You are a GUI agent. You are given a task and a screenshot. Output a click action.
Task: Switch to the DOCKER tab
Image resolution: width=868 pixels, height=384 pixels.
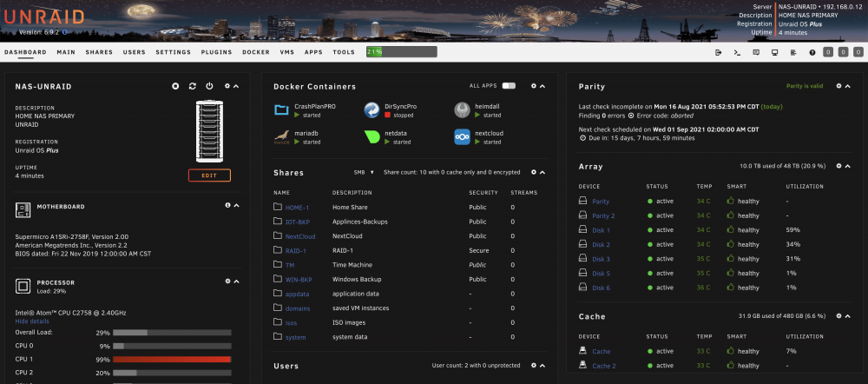[x=256, y=53]
